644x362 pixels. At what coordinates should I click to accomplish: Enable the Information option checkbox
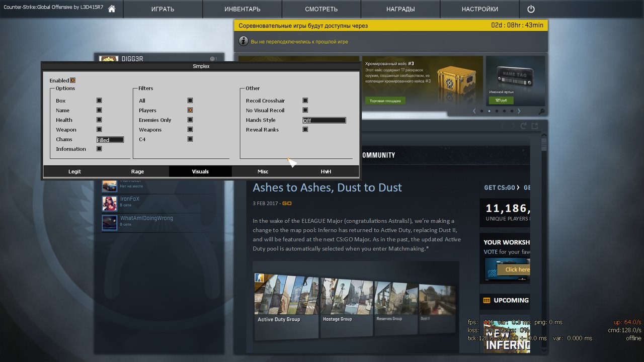[x=99, y=149]
